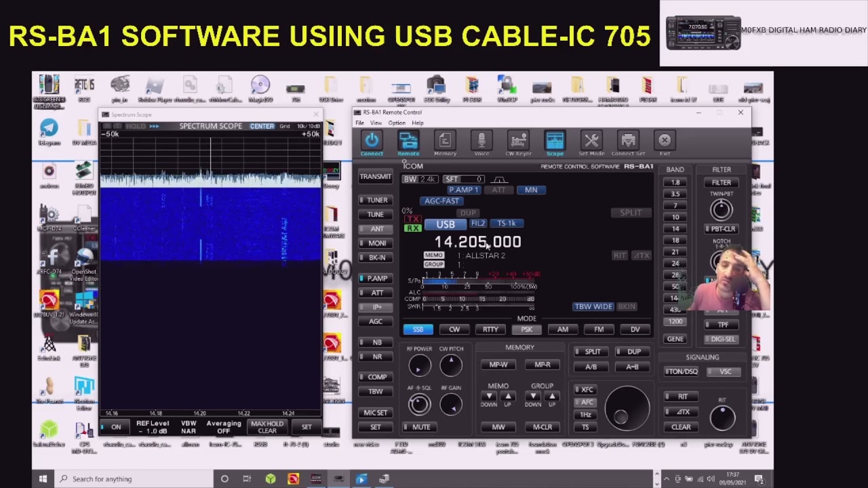Image resolution: width=868 pixels, height=488 pixels.
Task: Adjust the CW PITCH knob
Action: [451, 366]
